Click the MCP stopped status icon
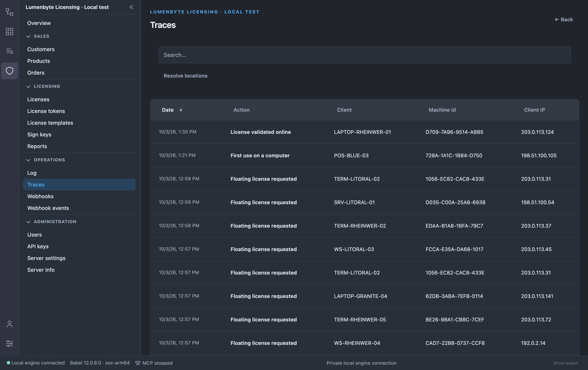 pyautogui.click(x=138, y=363)
